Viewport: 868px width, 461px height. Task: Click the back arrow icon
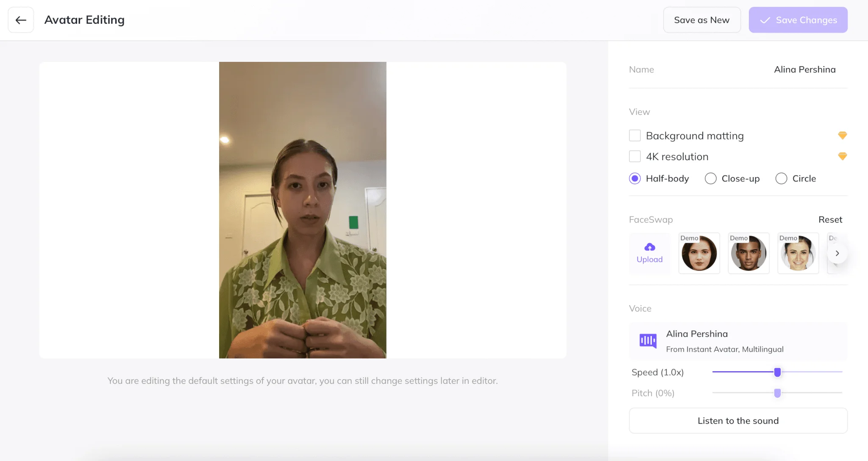point(21,20)
